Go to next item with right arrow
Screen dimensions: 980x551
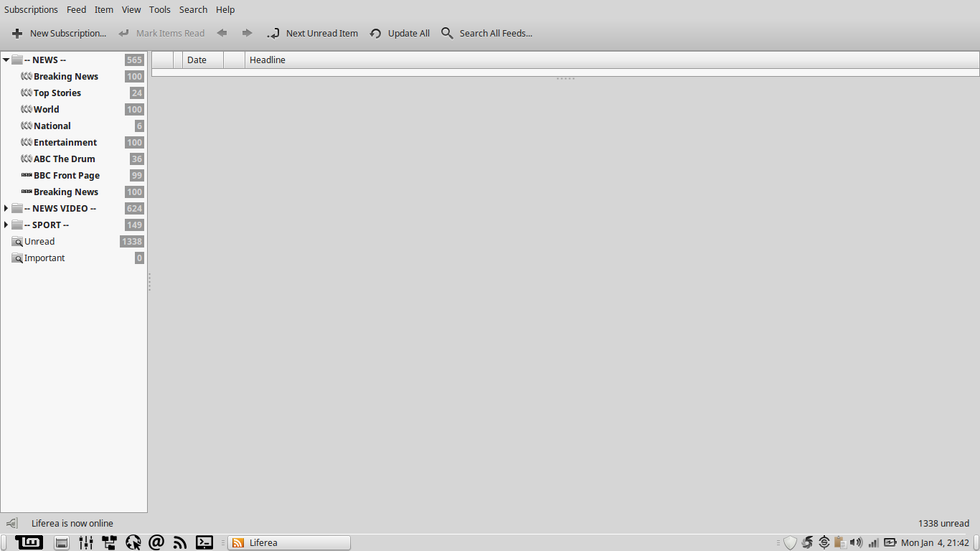(x=248, y=33)
